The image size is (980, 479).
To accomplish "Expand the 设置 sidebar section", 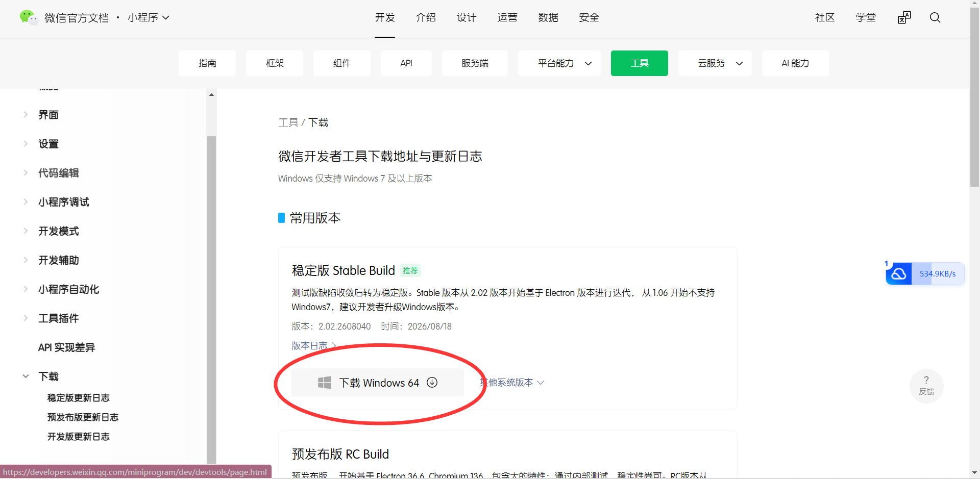I will [x=26, y=144].
